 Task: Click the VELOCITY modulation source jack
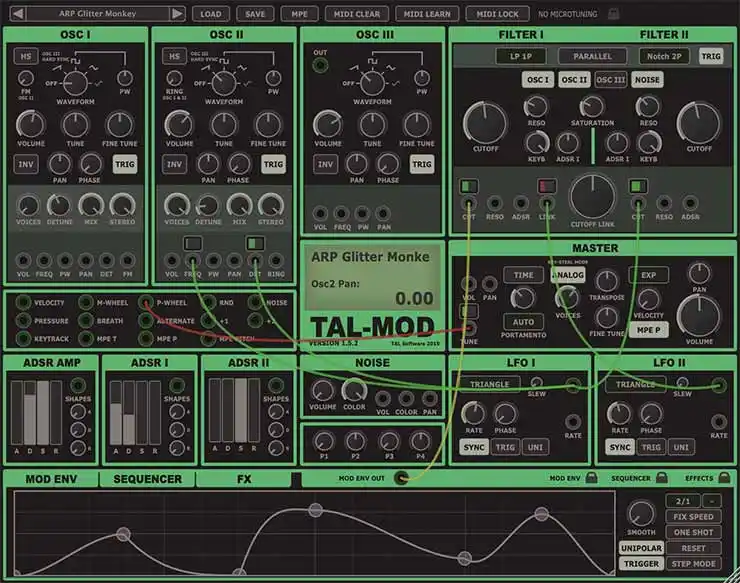coord(23,302)
